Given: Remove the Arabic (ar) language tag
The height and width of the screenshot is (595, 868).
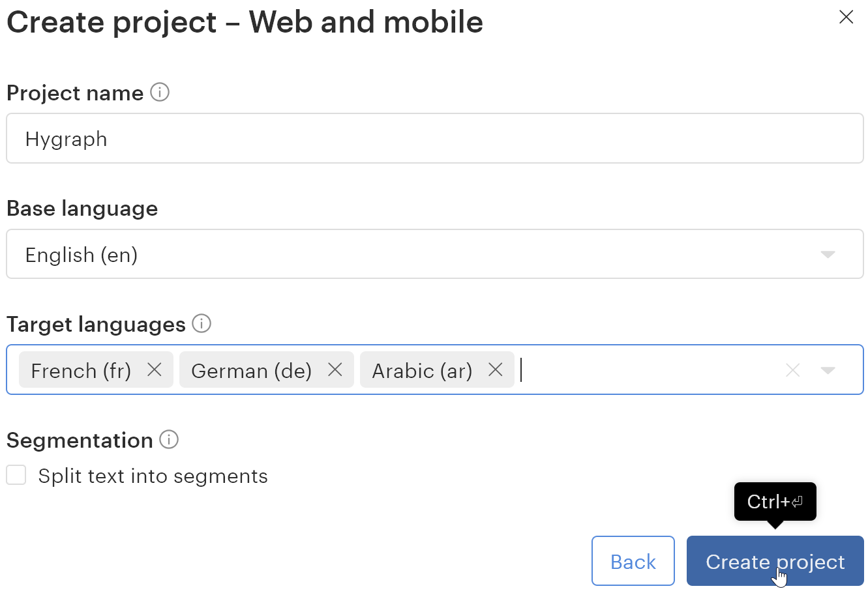Looking at the screenshot, I should click(x=496, y=370).
